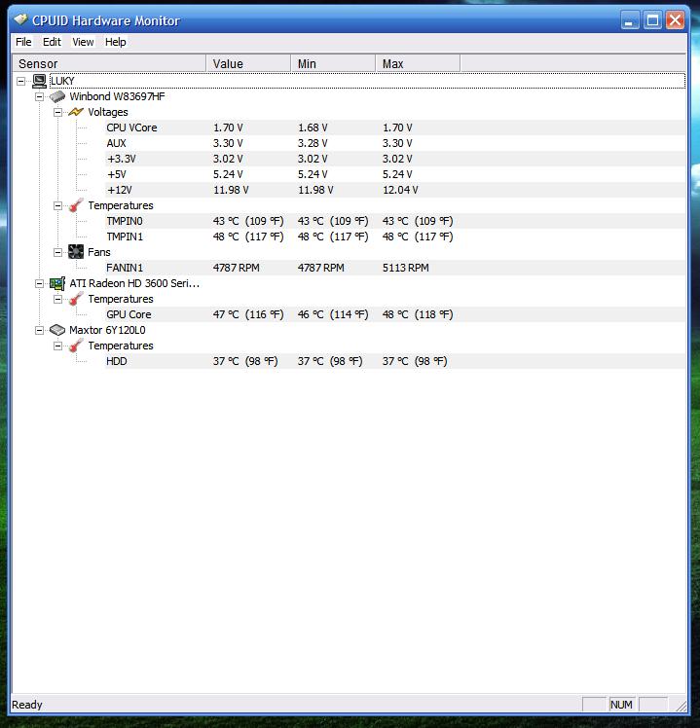Click the Value column header
Screen dimensions: 700x728
(248, 63)
